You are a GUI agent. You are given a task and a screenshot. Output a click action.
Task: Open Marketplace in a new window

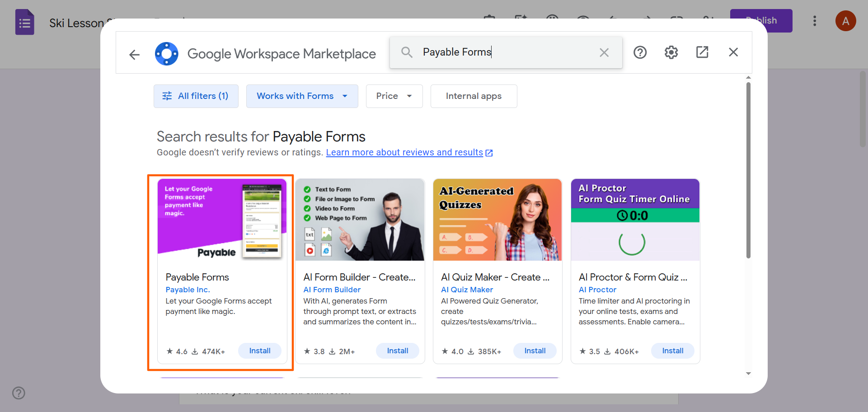tap(702, 52)
